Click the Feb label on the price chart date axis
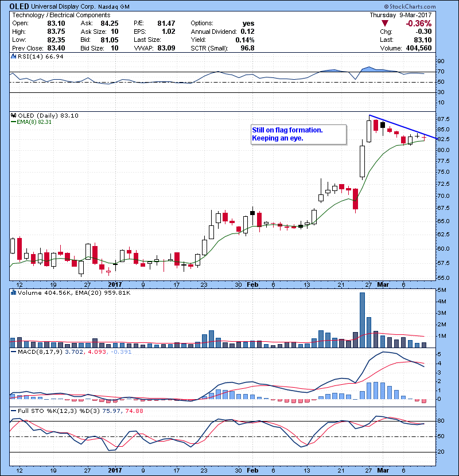This screenshot has height=476, width=459. coord(252,285)
